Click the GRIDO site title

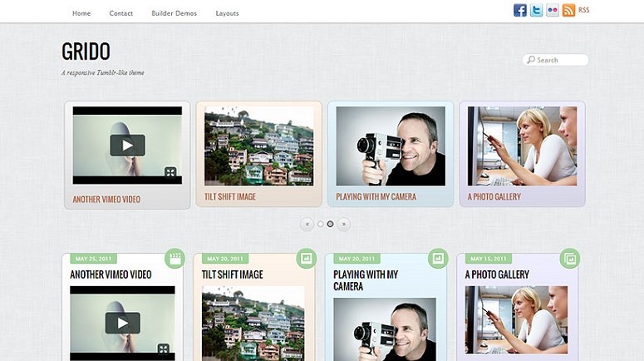[x=86, y=52]
